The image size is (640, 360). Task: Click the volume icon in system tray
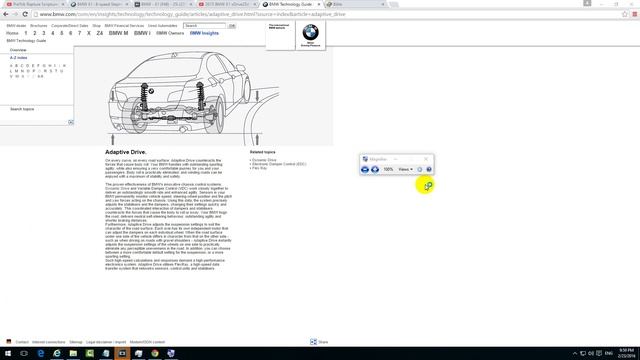pos(591,353)
